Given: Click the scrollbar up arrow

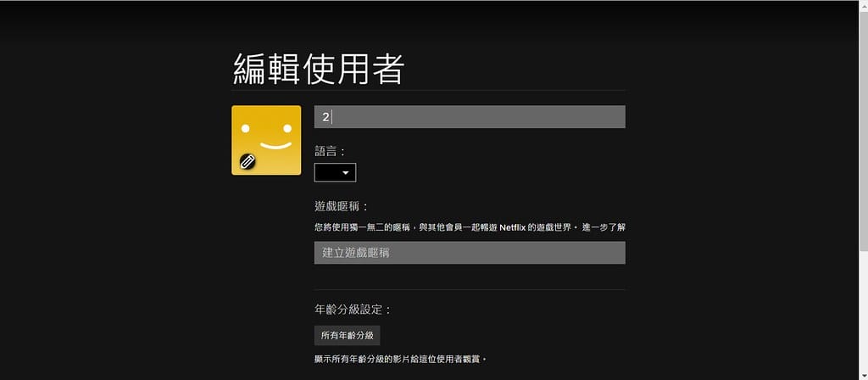Looking at the screenshot, I should [x=863, y=4].
